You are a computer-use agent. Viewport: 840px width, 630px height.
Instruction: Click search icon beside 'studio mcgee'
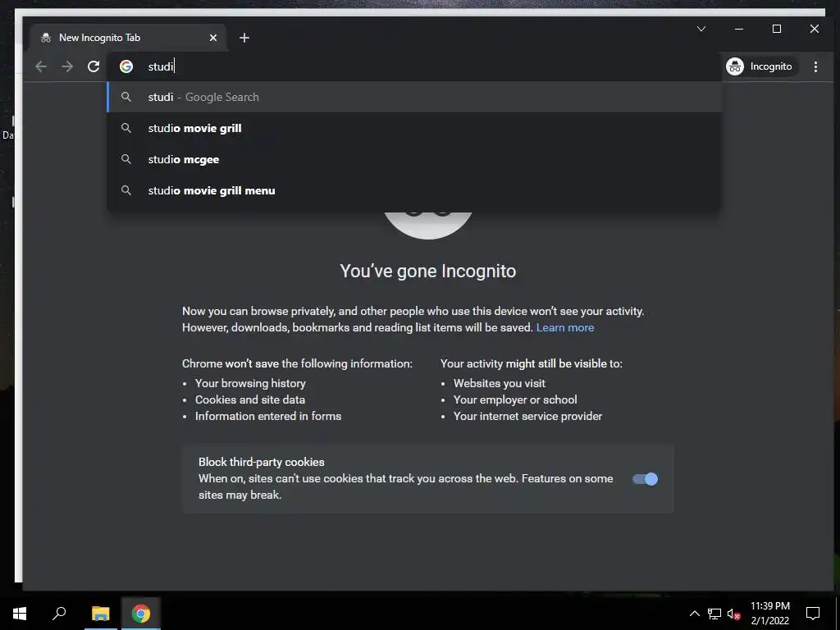tap(126, 159)
